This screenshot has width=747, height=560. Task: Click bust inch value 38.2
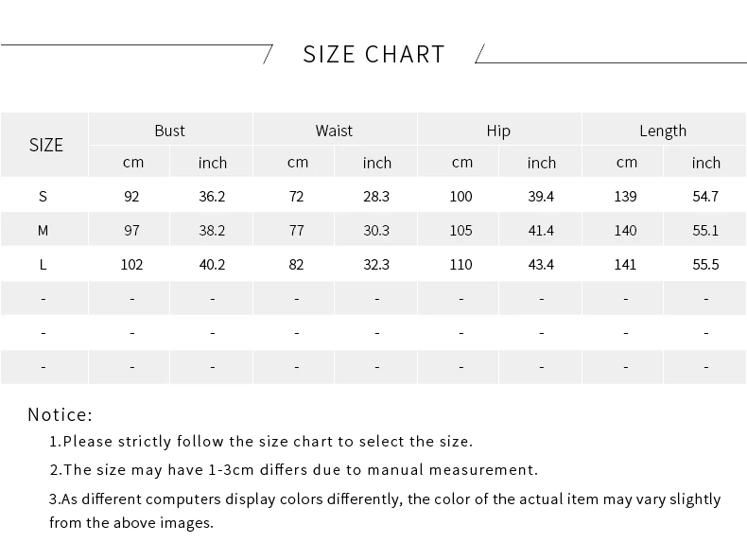(x=212, y=231)
